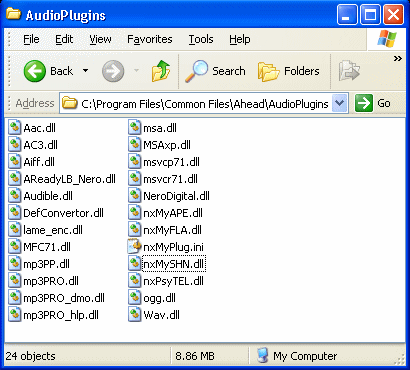Select the DefConvertor.dll file name

tap(63, 213)
